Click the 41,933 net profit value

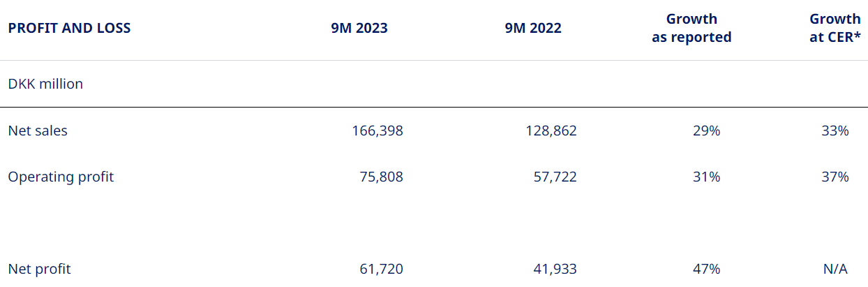click(x=555, y=269)
